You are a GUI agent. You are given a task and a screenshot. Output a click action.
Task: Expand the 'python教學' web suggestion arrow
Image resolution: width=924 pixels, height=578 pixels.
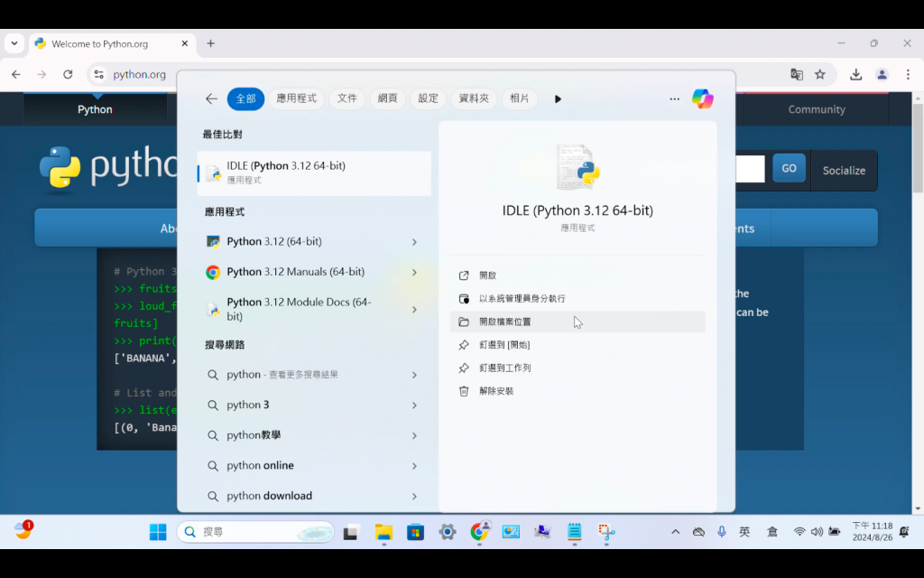(414, 435)
